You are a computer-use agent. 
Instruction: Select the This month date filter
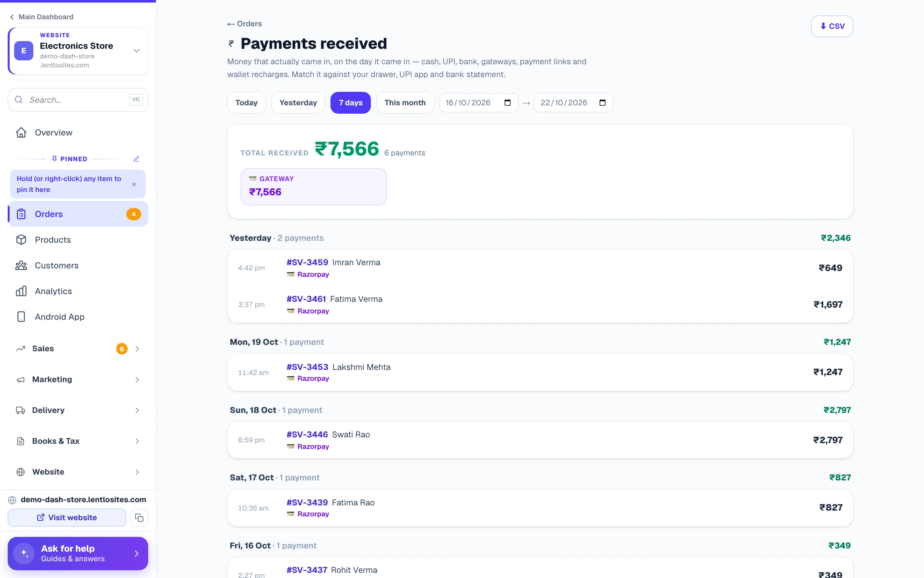tap(405, 102)
